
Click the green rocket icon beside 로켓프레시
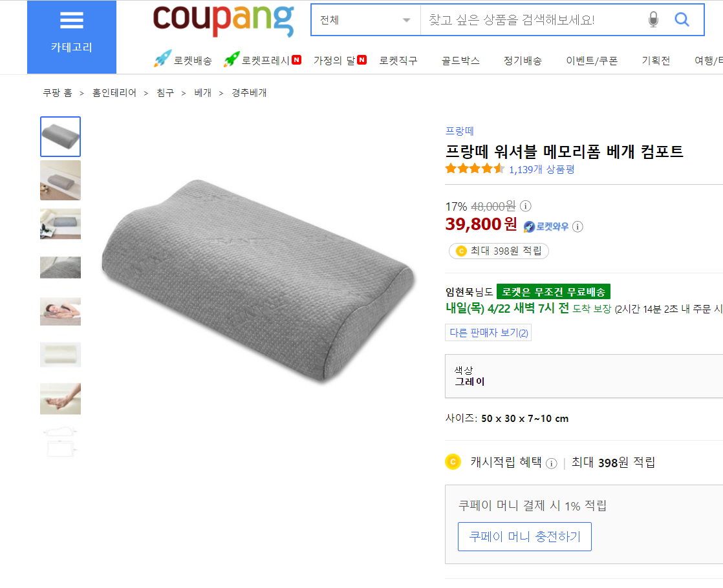tap(232, 59)
